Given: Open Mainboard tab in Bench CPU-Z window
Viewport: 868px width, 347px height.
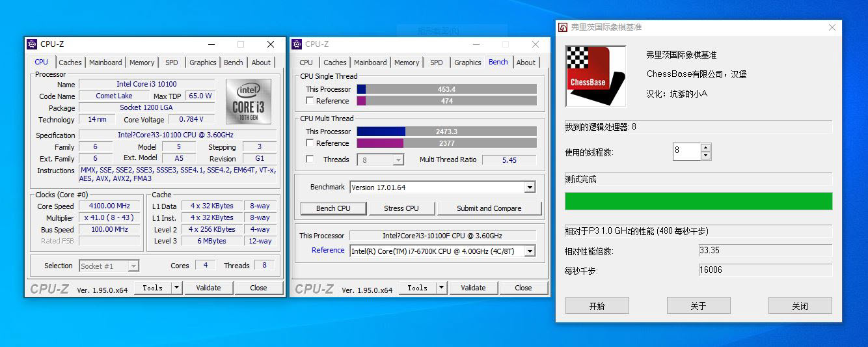Looking at the screenshot, I should (370, 62).
